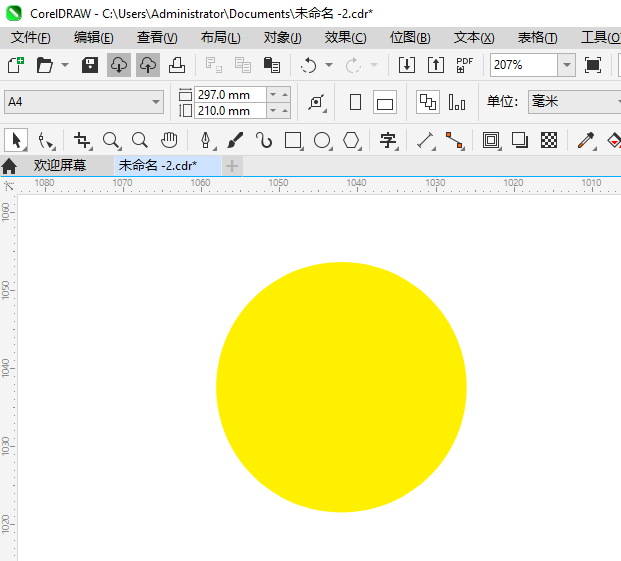Toggle all pages layout option
621x561 pixels.
tap(428, 103)
